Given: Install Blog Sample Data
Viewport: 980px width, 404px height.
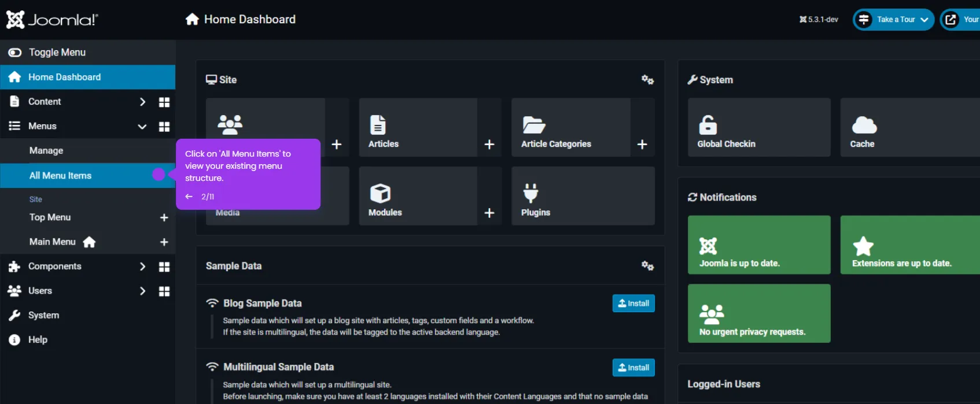Looking at the screenshot, I should point(633,303).
